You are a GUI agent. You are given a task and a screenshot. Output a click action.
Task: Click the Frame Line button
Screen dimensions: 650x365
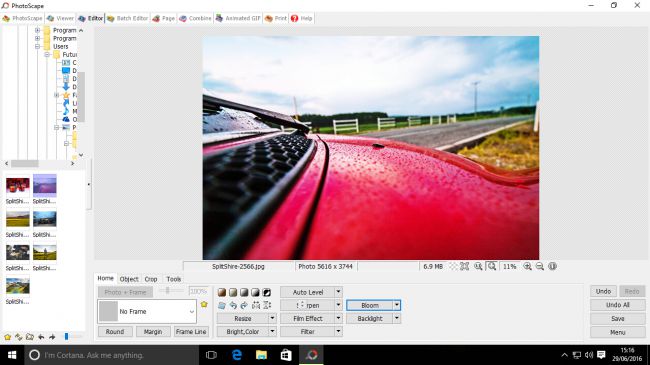click(191, 331)
